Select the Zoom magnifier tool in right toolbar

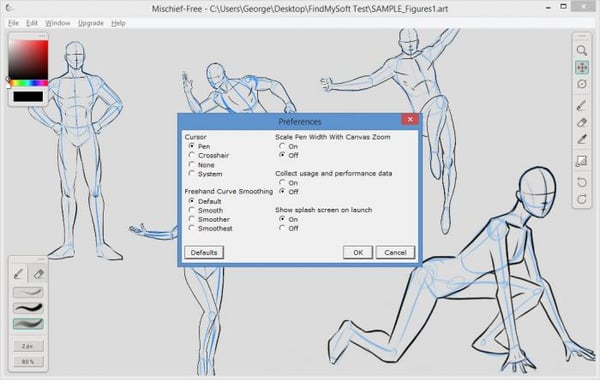[x=582, y=51]
